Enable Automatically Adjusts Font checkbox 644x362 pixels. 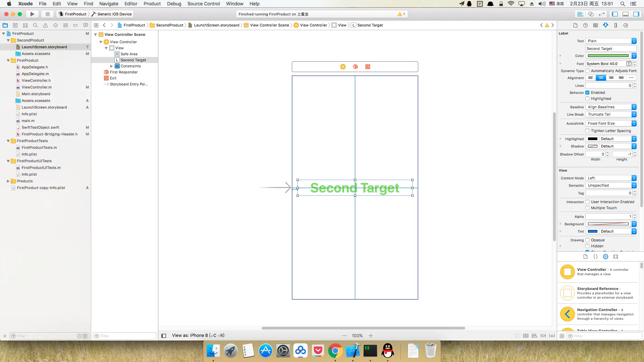click(x=587, y=71)
